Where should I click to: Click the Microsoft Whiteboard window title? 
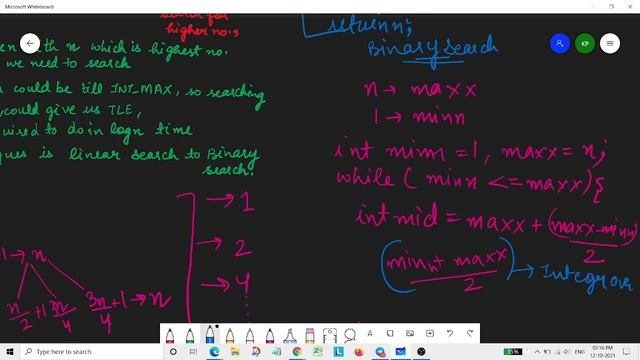tap(29, 7)
